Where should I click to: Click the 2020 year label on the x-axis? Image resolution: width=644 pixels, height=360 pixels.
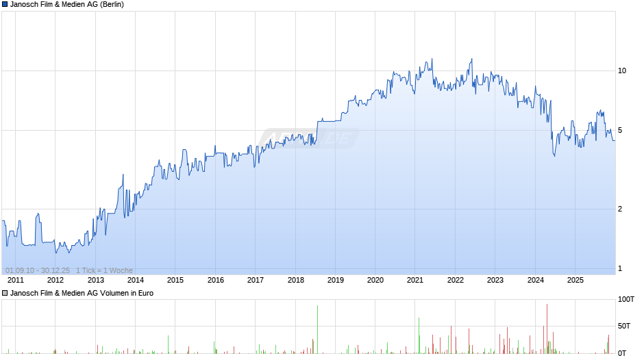[375, 280]
